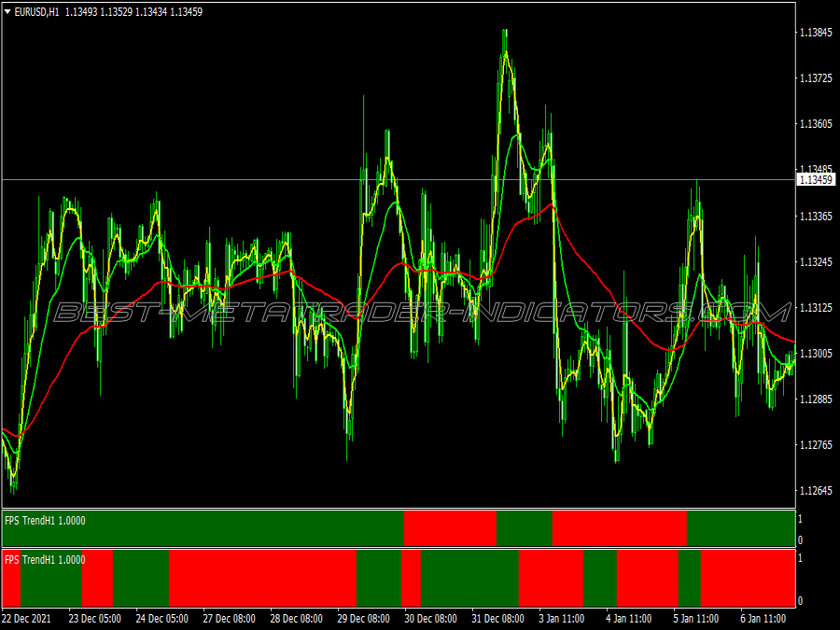This screenshot has width=840, height=630.
Task: Click the 30 Dec 08:00 time label
Action: pos(430,619)
